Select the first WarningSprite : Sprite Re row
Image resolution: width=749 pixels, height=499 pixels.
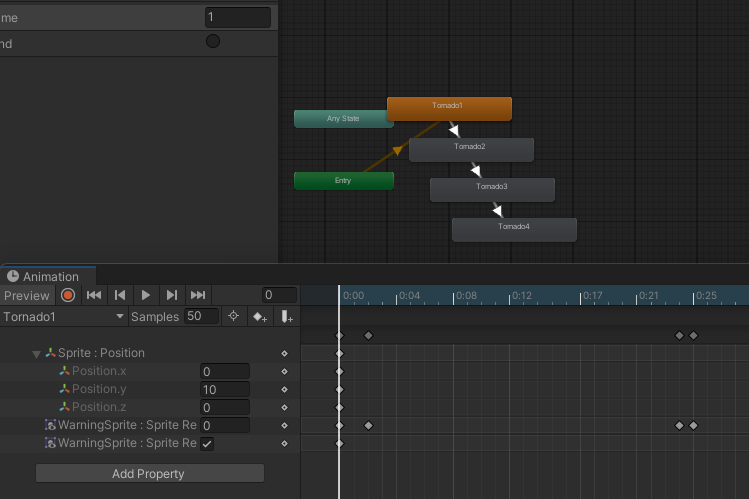click(x=150, y=425)
